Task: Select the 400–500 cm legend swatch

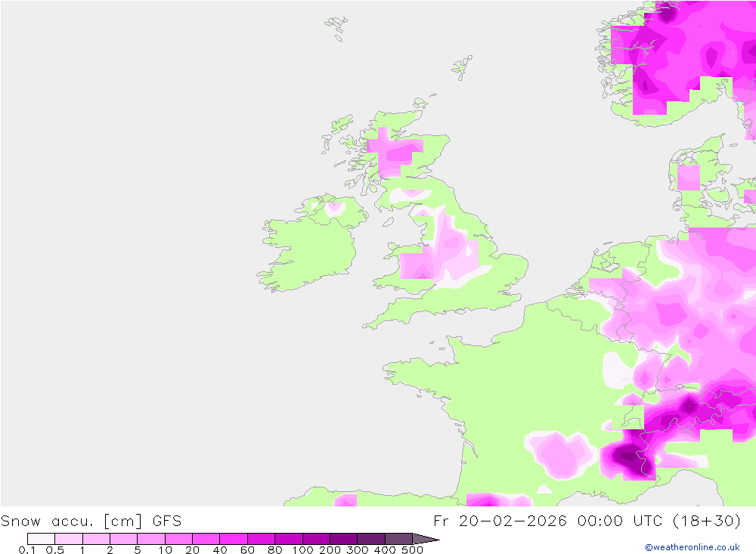Action: [398, 539]
